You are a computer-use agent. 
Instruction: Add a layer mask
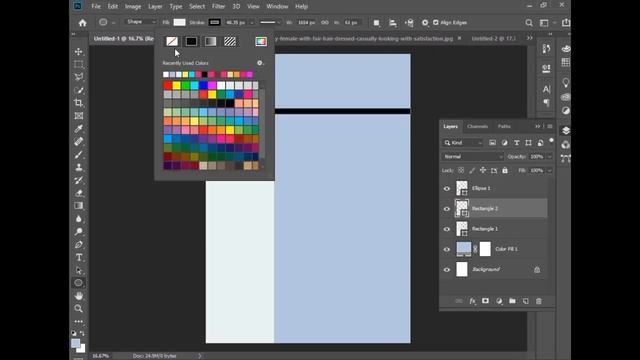(x=485, y=301)
